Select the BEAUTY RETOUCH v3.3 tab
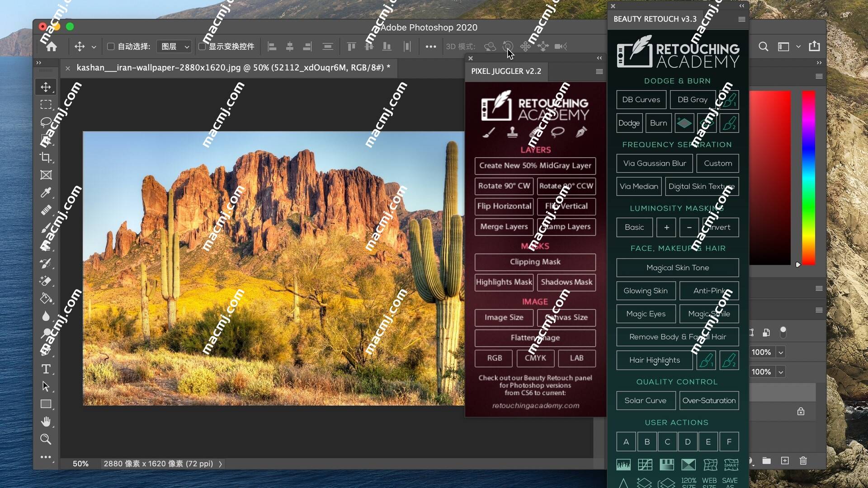This screenshot has width=868, height=488. [x=655, y=19]
